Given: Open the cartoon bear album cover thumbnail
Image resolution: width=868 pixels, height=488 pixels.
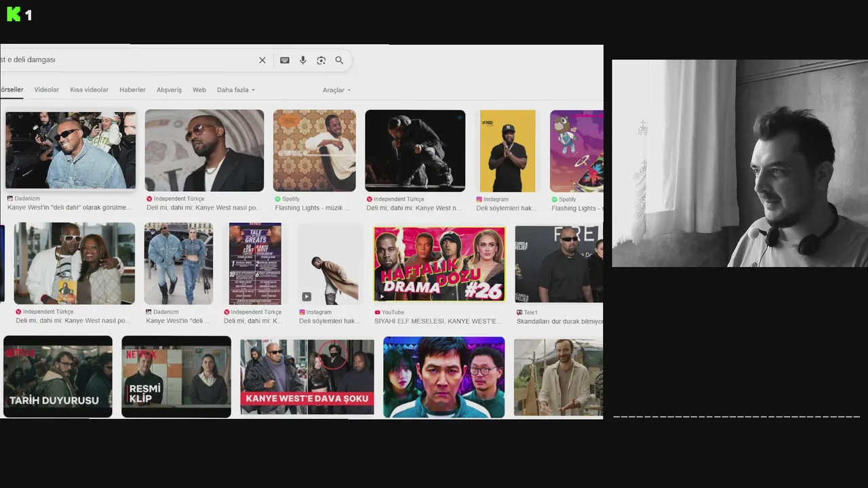Looking at the screenshot, I should click(x=576, y=150).
